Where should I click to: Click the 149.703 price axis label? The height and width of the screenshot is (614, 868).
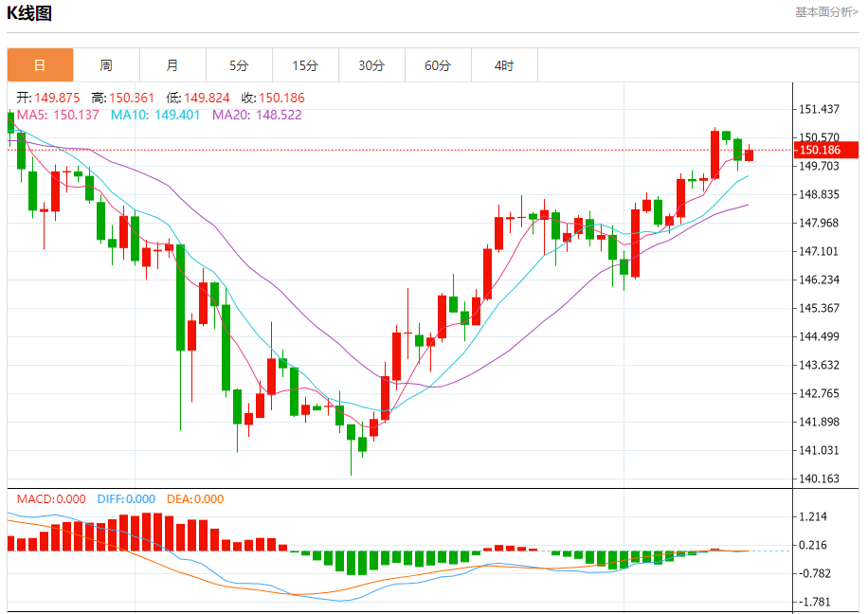pos(819,166)
